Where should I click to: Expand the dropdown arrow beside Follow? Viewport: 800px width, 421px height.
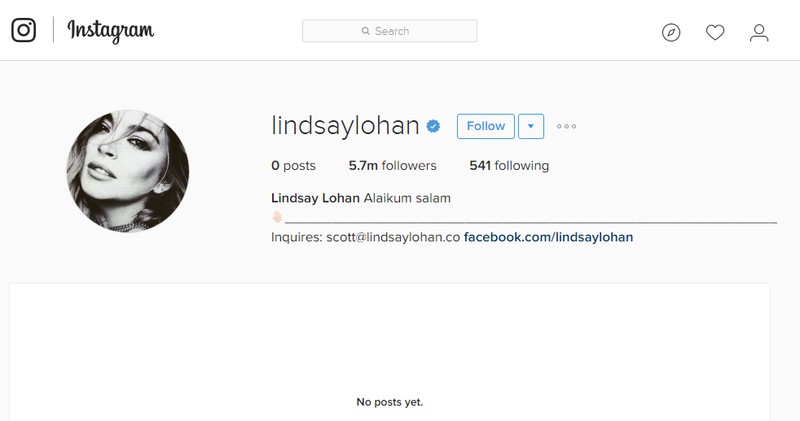pyautogui.click(x=531, y=126)
